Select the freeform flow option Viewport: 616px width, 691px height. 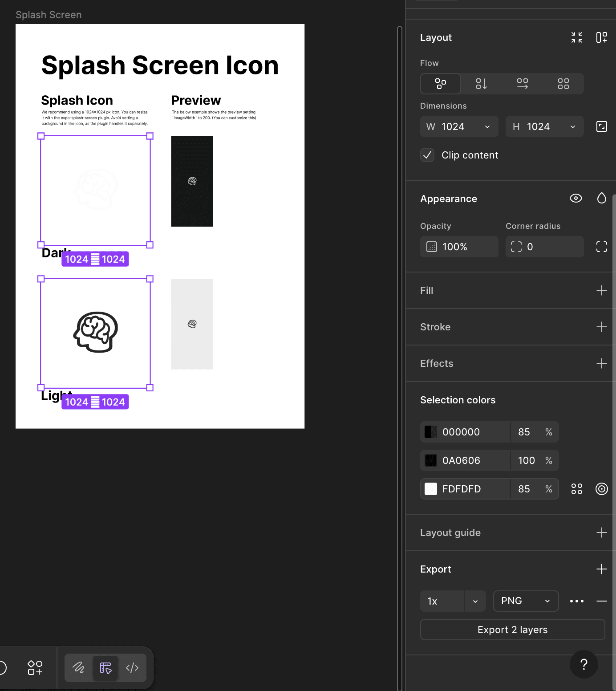coord(441,84)
